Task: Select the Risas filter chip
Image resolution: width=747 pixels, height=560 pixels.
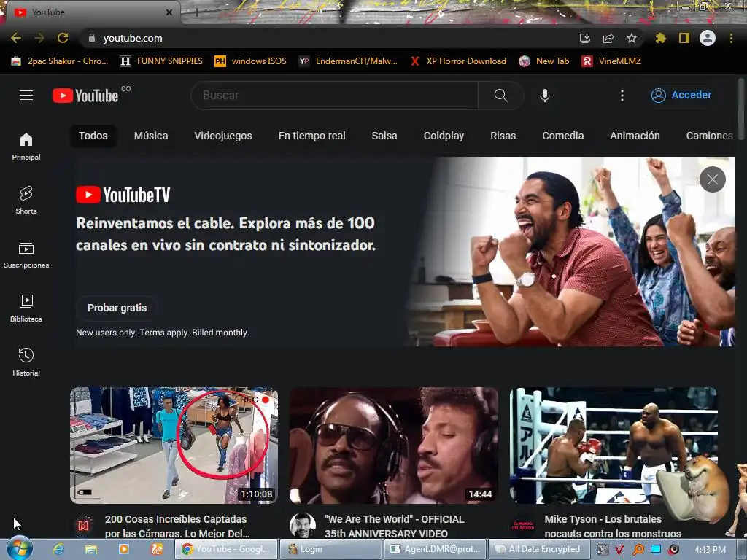Action: tap(503, 136)
